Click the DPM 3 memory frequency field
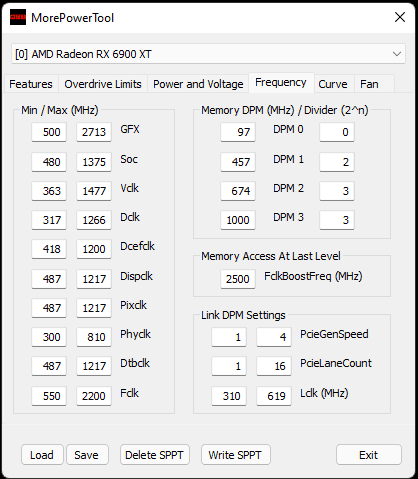 (x=238, y=220)
